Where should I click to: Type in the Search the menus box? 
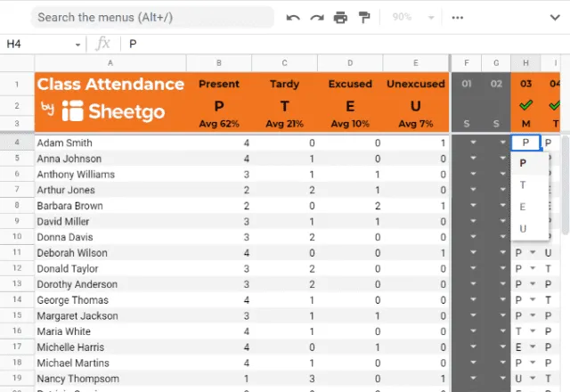(x=151, y=17)
